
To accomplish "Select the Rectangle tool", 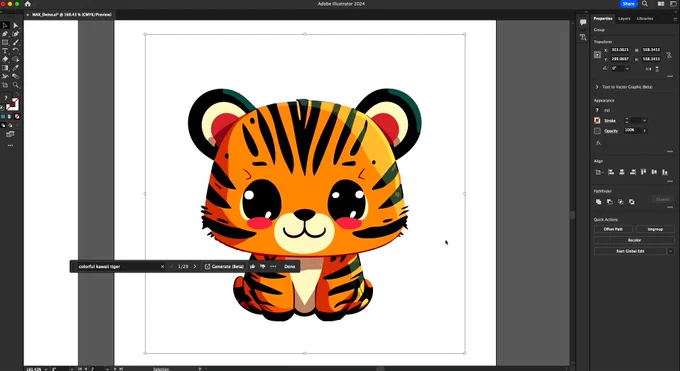I will point(5,43).
